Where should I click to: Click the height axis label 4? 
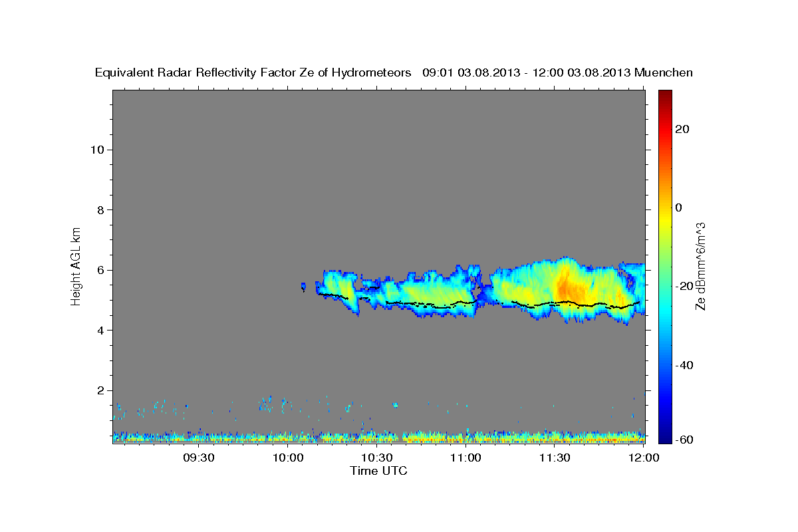coord(101,331)
